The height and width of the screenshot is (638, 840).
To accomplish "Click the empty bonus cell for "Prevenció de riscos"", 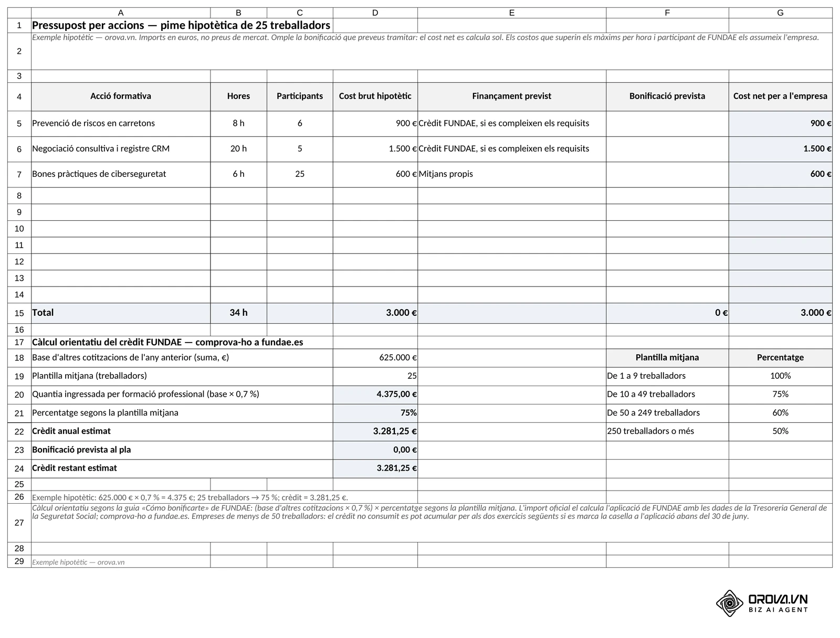I will point(667,124).
